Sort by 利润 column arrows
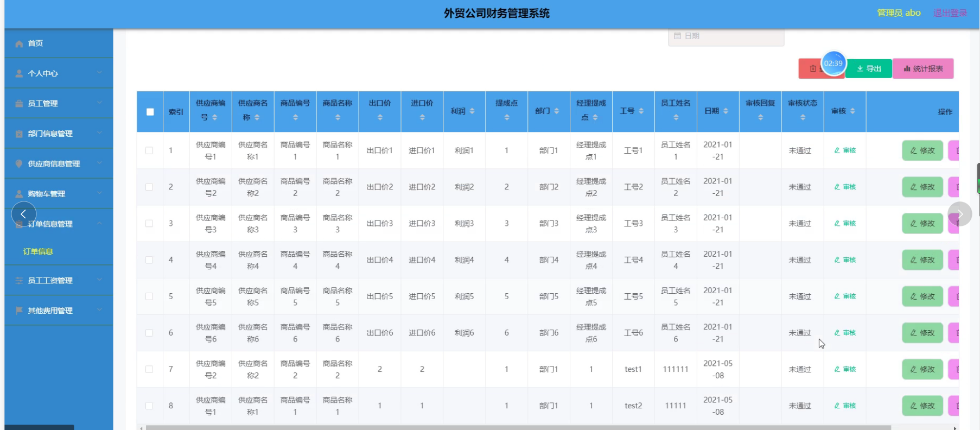This screenshot has height=430, width=980. coord(472,111)
